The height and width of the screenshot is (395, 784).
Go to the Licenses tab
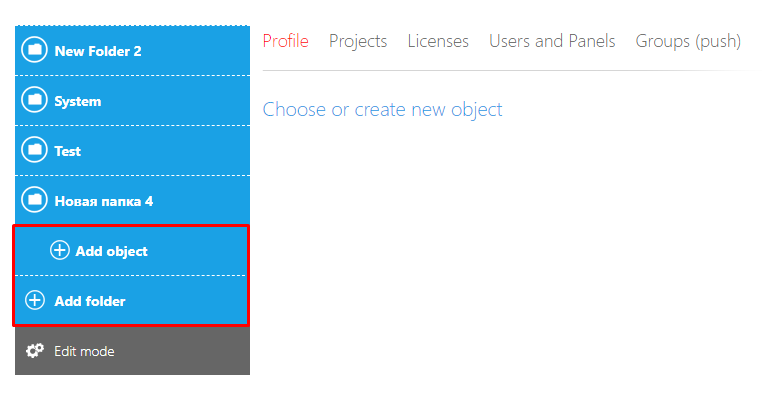tap(438, 41)
